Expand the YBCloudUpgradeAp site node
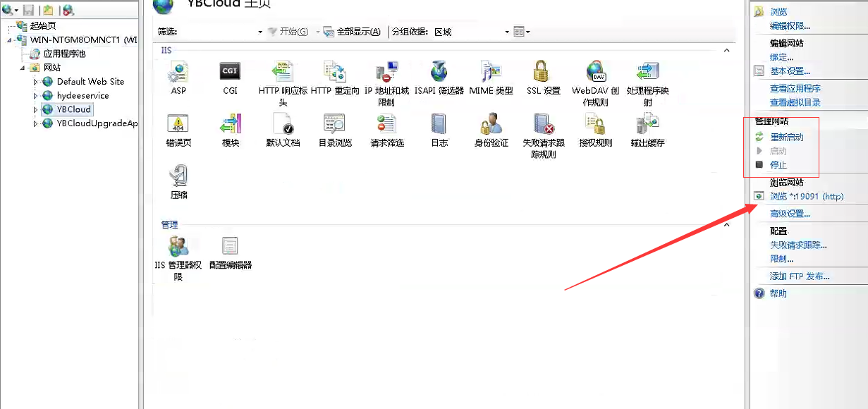 36,124
